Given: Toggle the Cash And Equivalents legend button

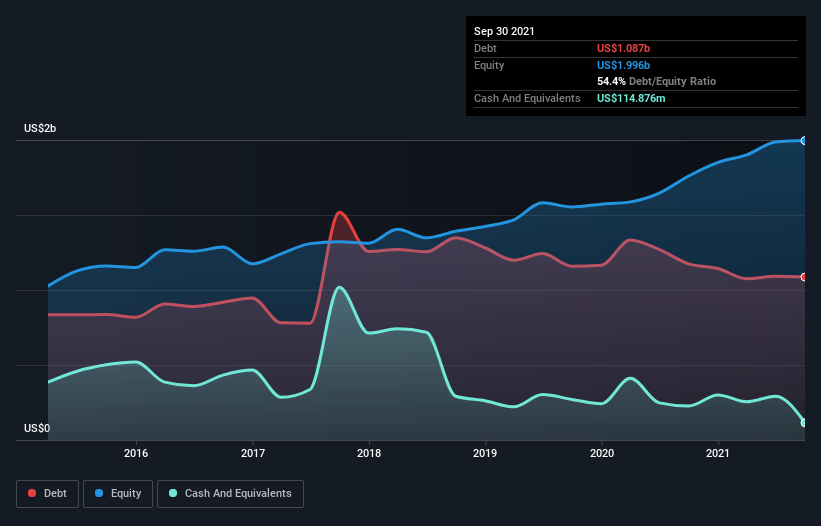Looking at the screenshot, I should point(230,494).
